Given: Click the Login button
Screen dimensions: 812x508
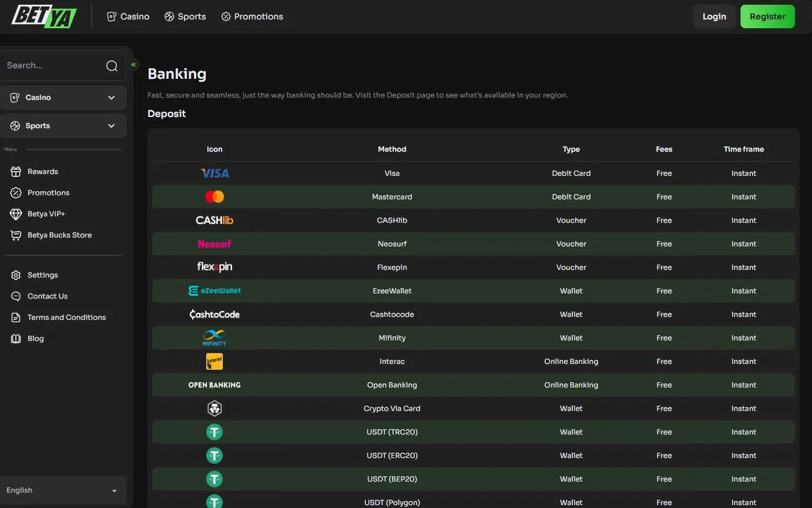Looking at the screenshot, I should pos(714,16).
